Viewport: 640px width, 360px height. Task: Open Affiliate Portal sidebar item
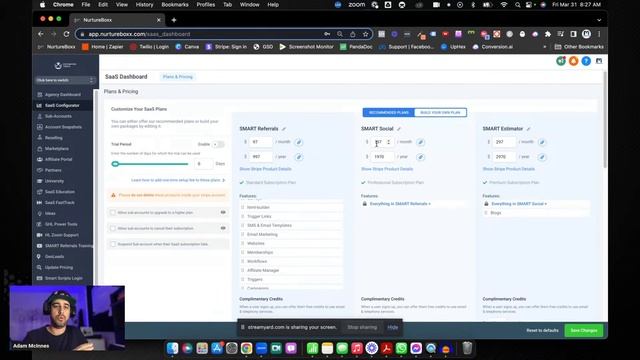pyautogui.click(x=58, y=159)
